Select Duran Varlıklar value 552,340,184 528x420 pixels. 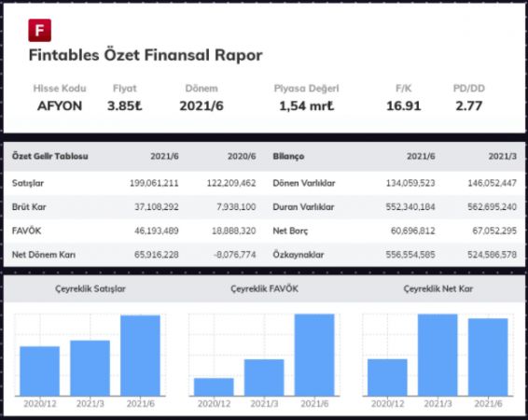click(x=410, y=207)
